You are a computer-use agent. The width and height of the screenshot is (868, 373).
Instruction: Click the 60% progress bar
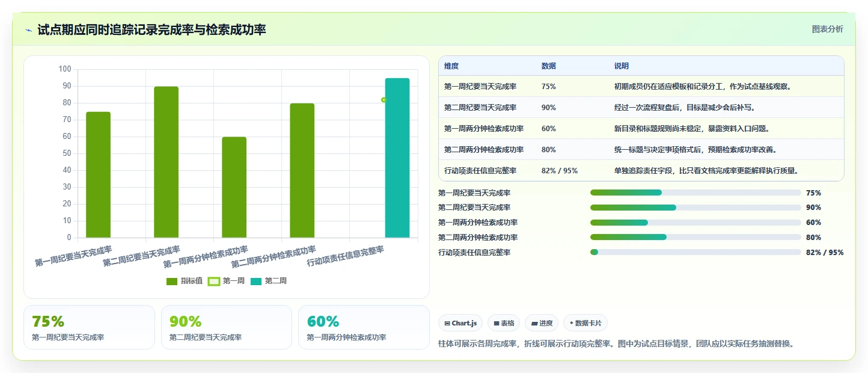tap(695, 223)
